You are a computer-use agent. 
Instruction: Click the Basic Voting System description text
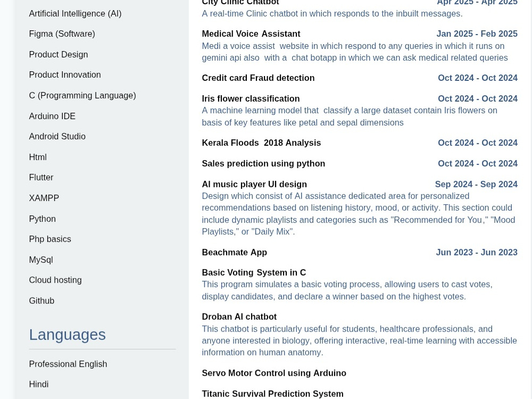click(x=347, y=290)
